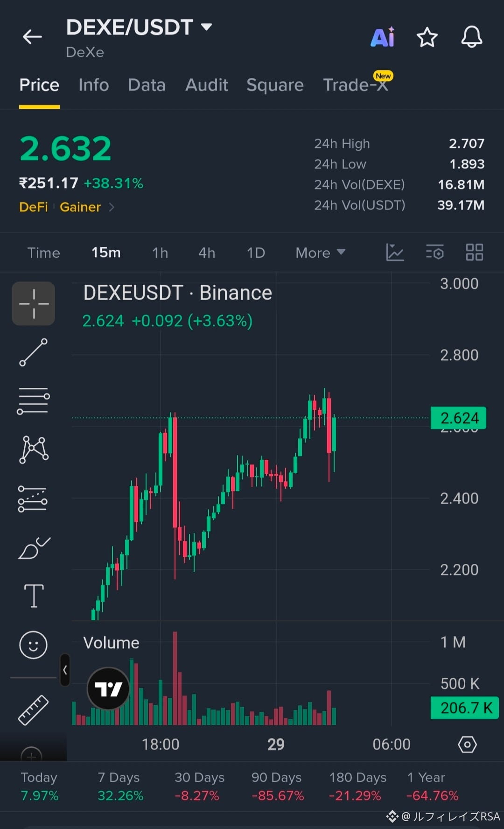The width and height of the screenshot is (504, 829).
Task: Click the ₹251.17 converted price
Action: (49, 183)
